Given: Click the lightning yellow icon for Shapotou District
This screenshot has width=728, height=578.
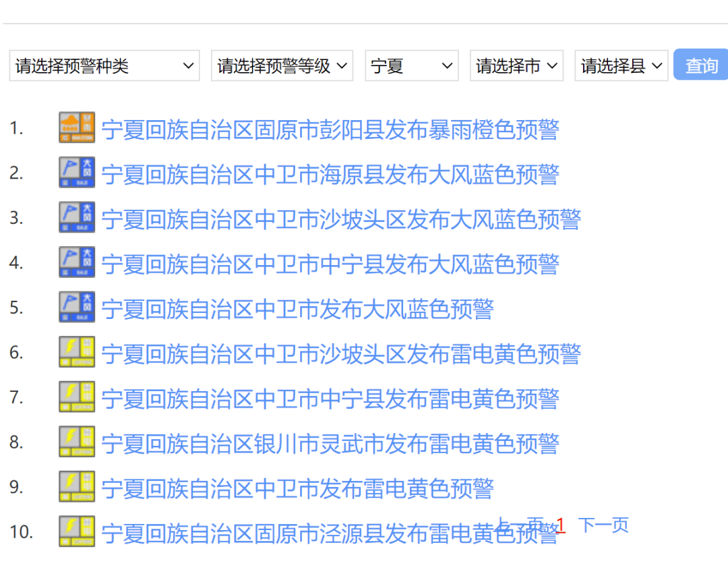Looking at the screenshot, I should click(76, 351).
